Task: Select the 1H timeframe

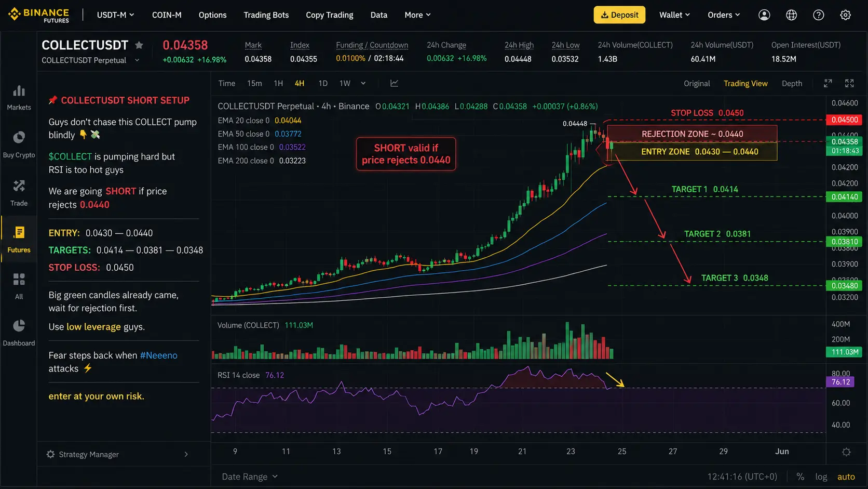Action: pos(278,83)
